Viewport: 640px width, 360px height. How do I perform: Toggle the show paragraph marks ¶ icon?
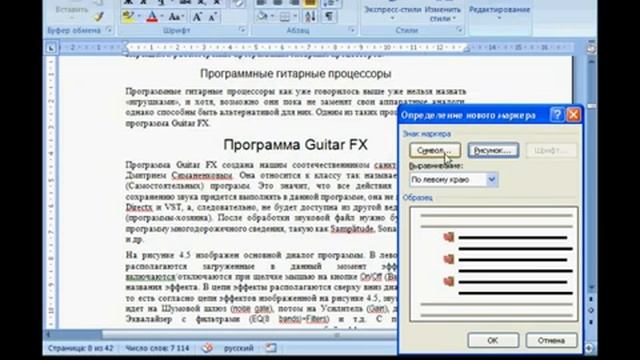[329, 17]
